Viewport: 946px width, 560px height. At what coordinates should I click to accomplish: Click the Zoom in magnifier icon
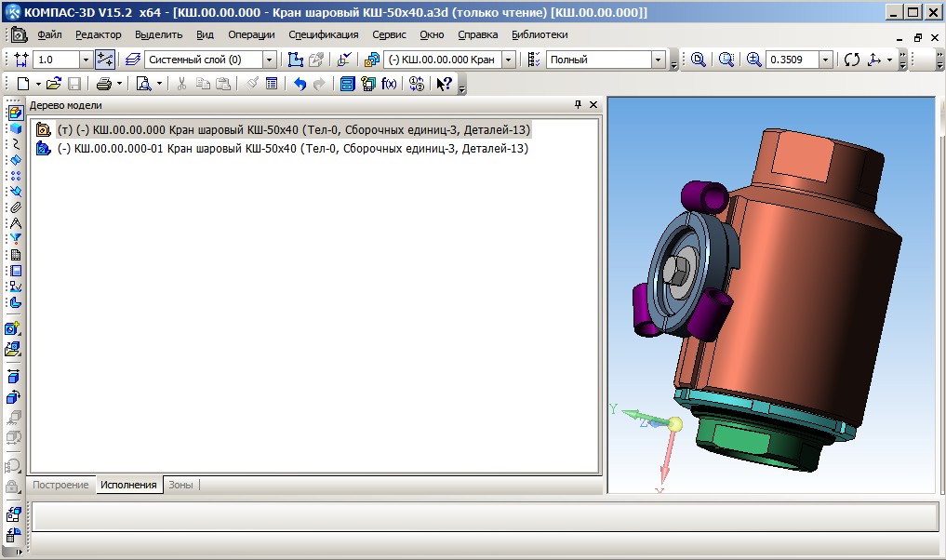(753, 60)
